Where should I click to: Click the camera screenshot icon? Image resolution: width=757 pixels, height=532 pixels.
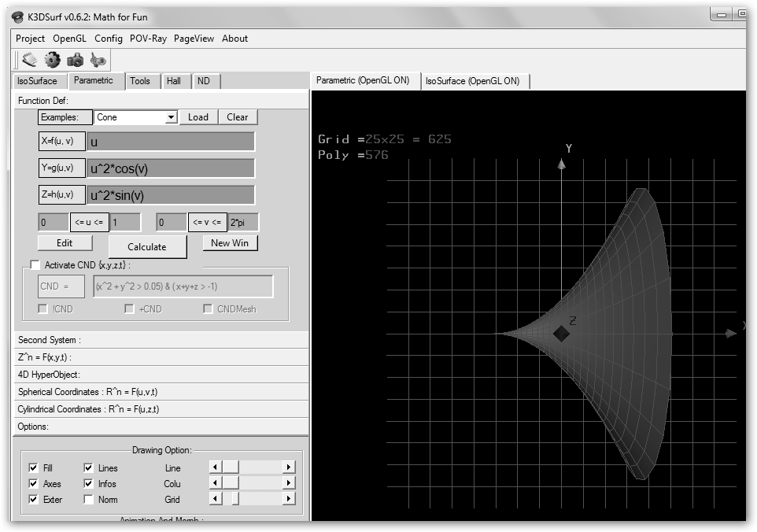pos(76,59)
